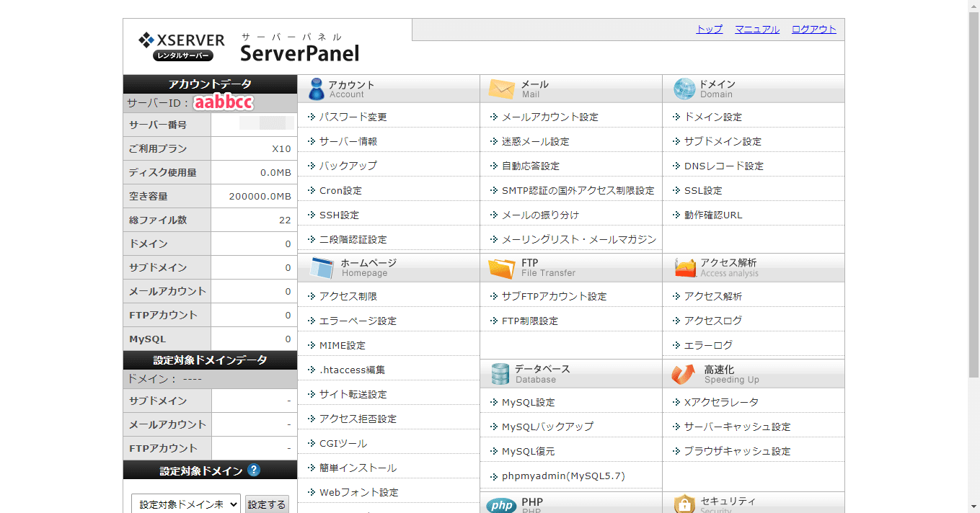Open 自動応答設定
The image size is (980, 513).
(531, 166)
